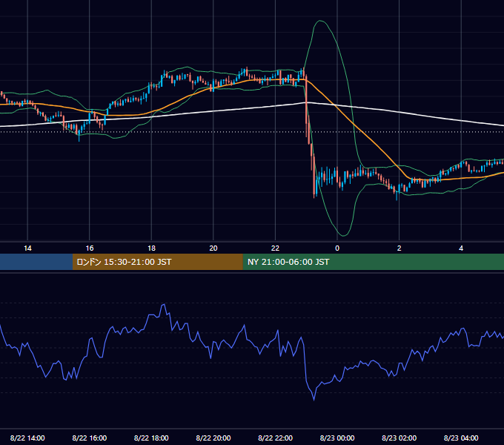The image size is (504, 445).
Task: Click the lower Bollinger band spike bottom
Action: coord(343,235)
